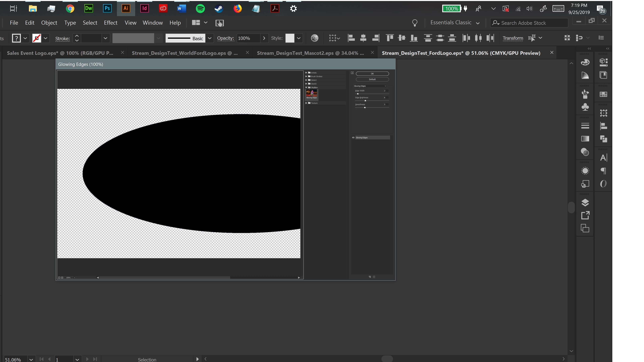Screen dimensions: 644x362
Task: Switch to the Stream_DesignTest_Mascot2.eps tab
Action: [310, 53]
